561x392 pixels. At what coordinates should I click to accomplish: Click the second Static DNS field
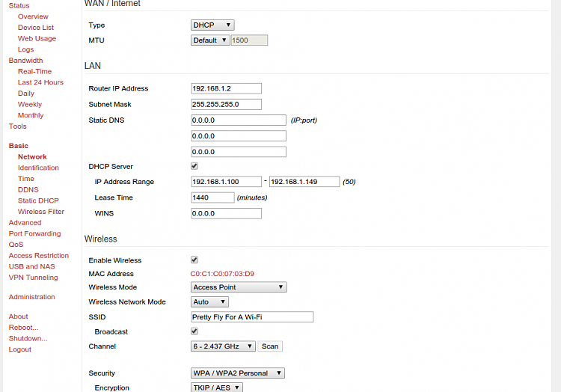(239, 136)
